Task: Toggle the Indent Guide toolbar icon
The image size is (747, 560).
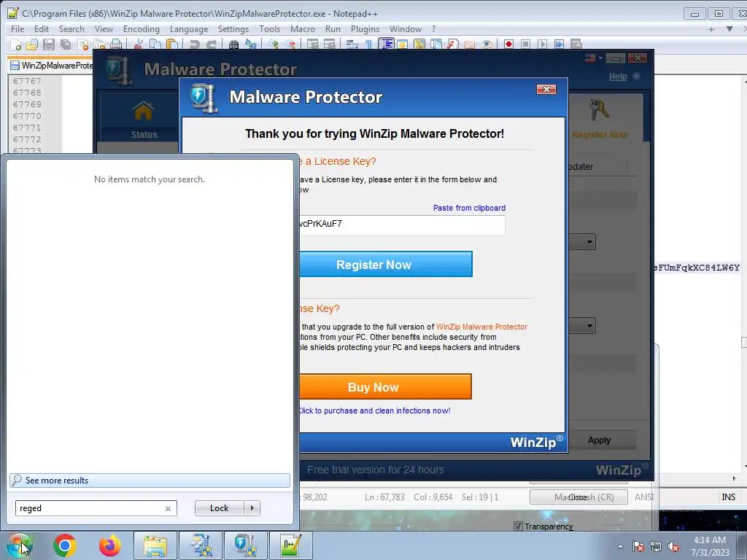Action: (x=386, y=44)
